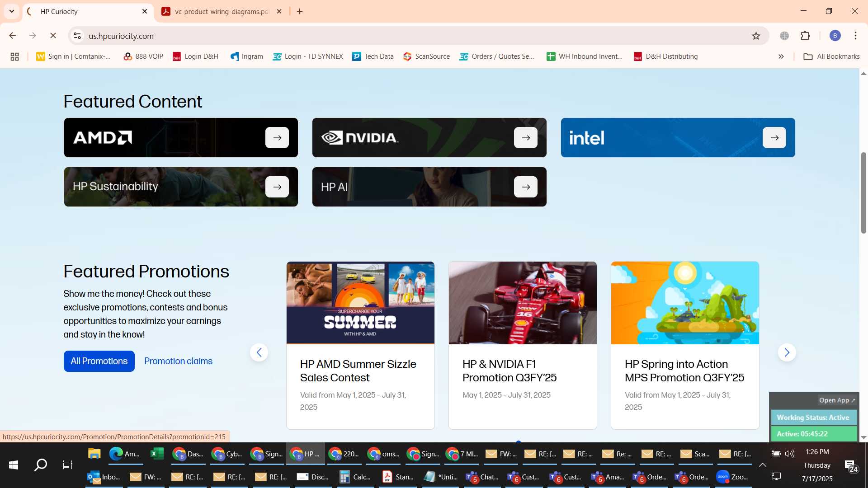View site information icon
868x488 pixels.
click(77, 36)
